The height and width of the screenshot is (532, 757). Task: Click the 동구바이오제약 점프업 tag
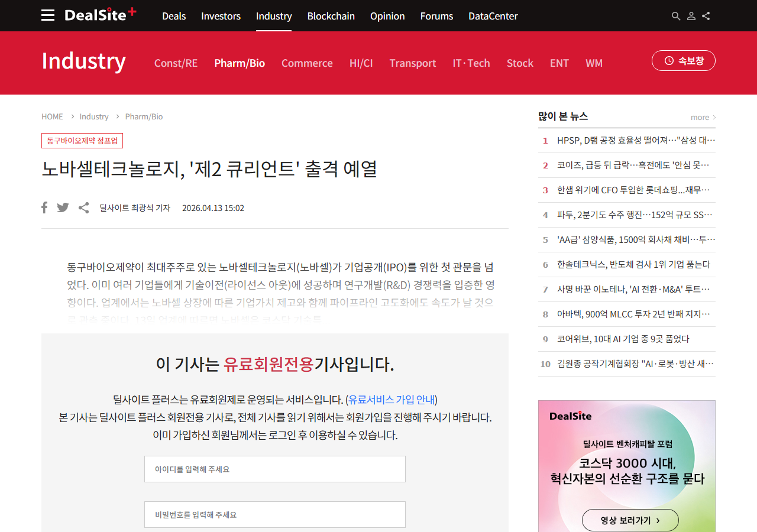click(x=82, y=141)
